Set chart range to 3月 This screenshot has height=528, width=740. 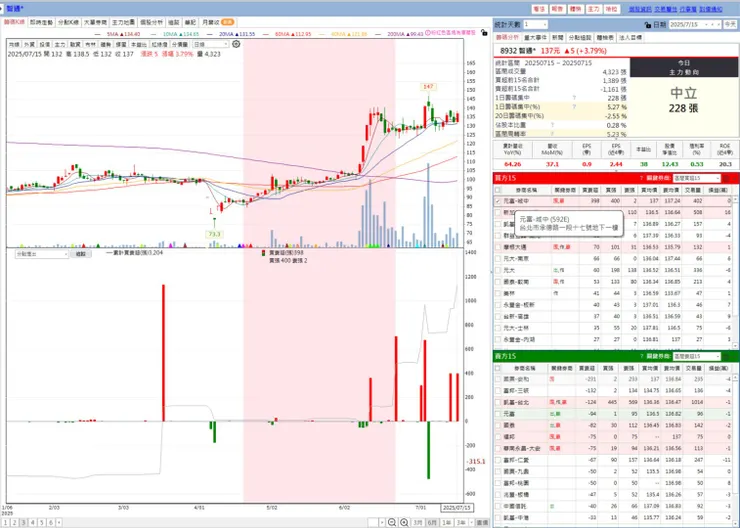pyautogui.click(x=418, y=522)
